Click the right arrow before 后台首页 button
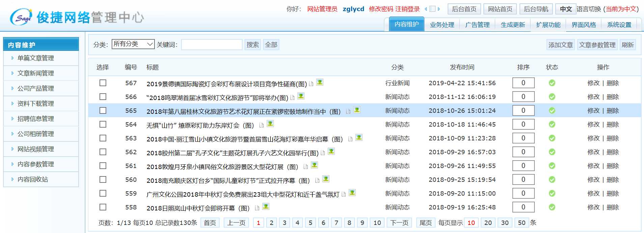644x233 pixels. tap(439, 9)
